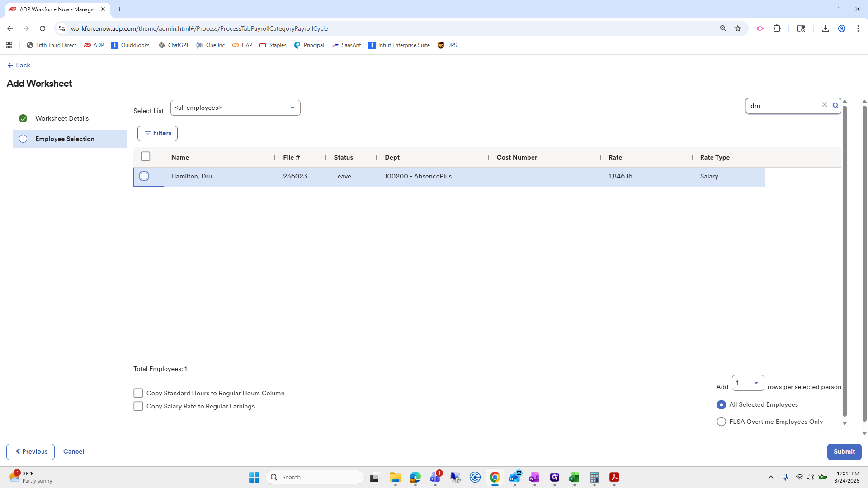Open the rows per selected person dropdown
Viewport: 868px width, 488px height.
pyautogui.click(x=748, y=383)
